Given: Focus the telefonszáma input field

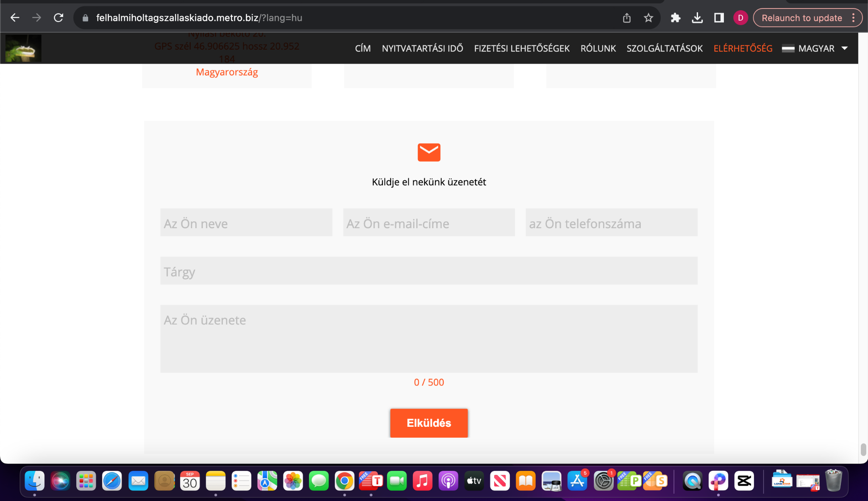Looking at the screenshot, I should click(612, 222).
